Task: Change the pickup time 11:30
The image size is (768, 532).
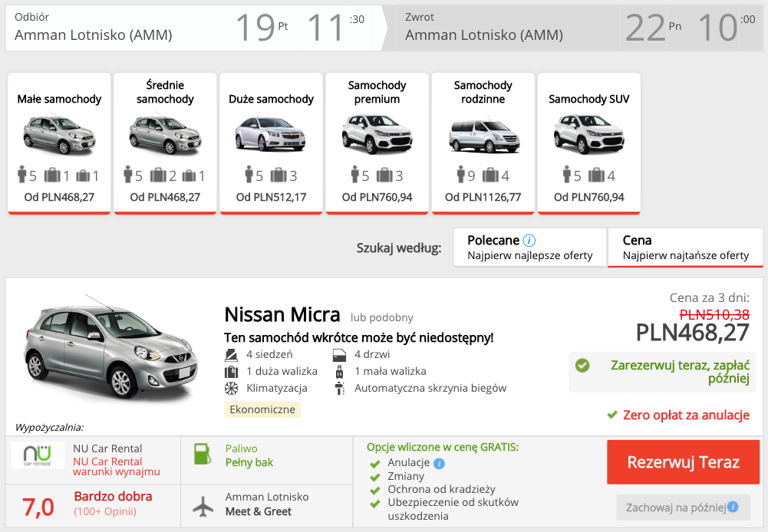Action: [x=336, y=28]
